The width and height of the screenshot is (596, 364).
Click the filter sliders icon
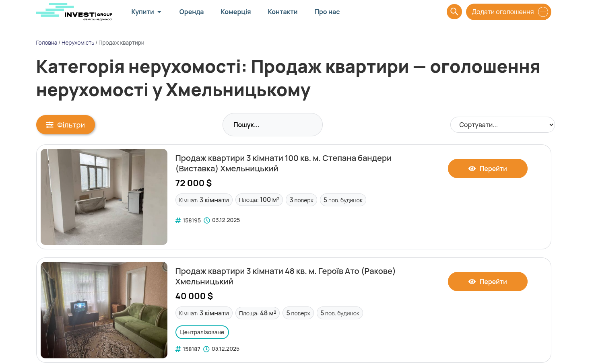pos(49,125)
